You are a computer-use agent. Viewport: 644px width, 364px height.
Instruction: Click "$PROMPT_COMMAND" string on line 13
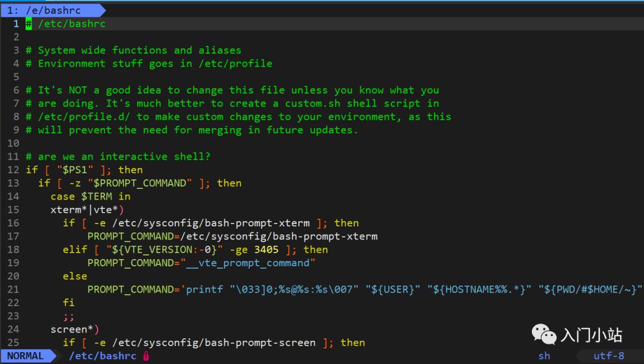[140, 183]
